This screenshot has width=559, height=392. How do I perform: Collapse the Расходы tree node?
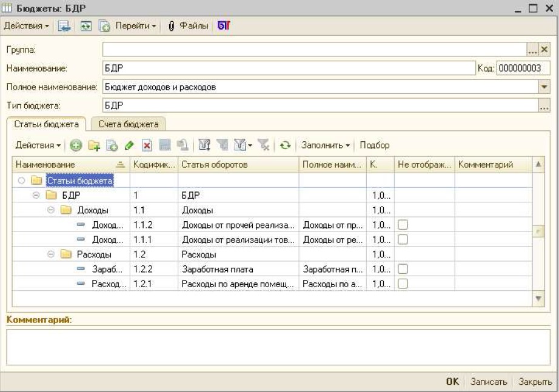pyautogui.click(x=51, y=254)
